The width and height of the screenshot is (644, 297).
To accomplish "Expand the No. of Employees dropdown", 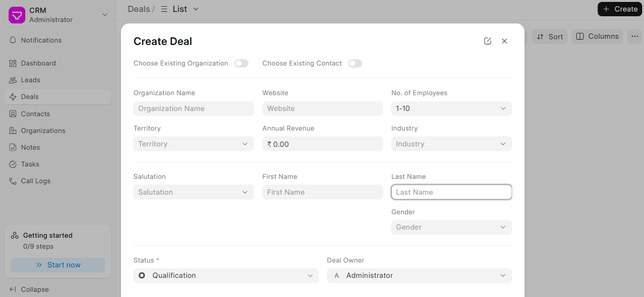I will coord(451,109).
